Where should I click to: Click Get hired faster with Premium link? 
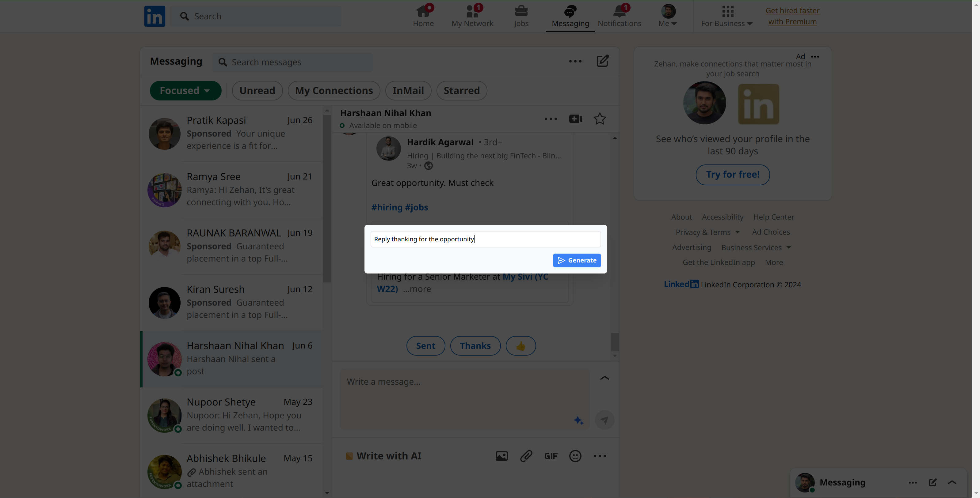point(792,16)
